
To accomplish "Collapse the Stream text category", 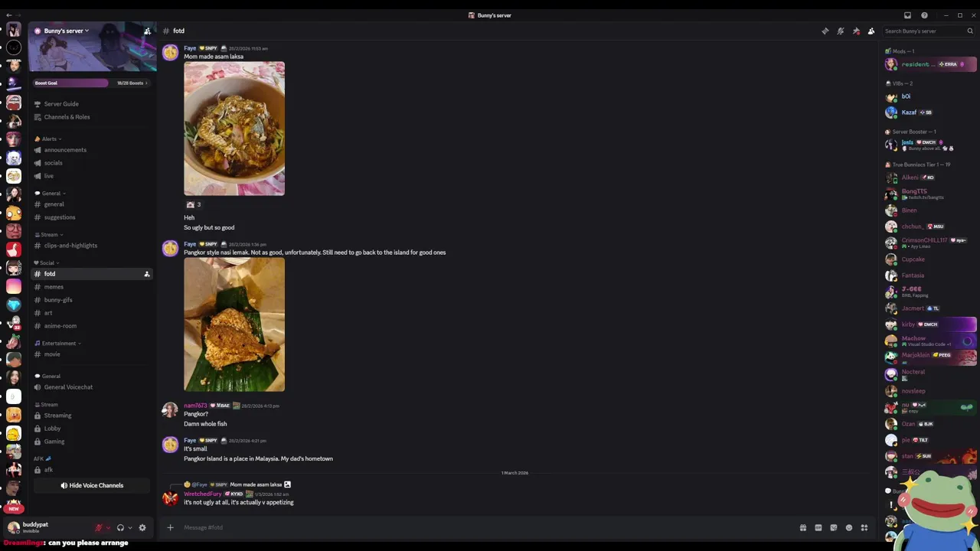I will pyautogui.click(x=49, y=235).
